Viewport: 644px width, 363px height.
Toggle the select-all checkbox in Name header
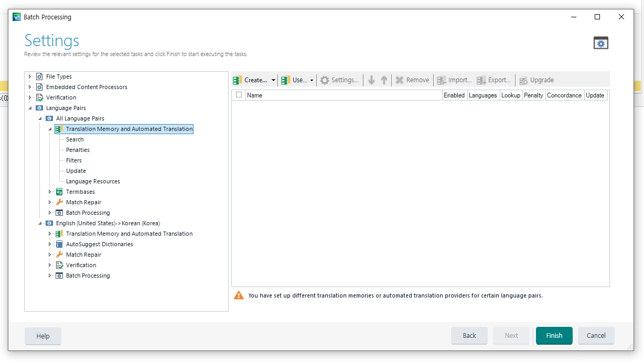coord(239,95)
